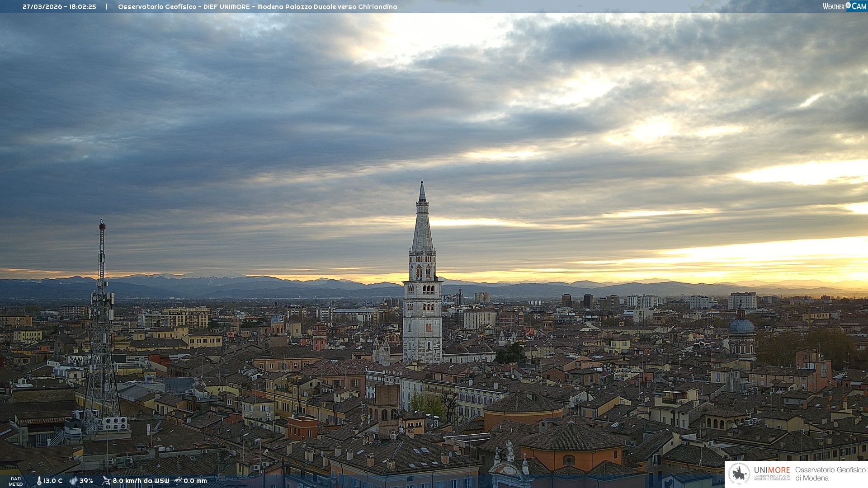Viewport: 868px width, 488px height.
Task: Click the 27/03/2026 date and time stamp
Action: 59,7
